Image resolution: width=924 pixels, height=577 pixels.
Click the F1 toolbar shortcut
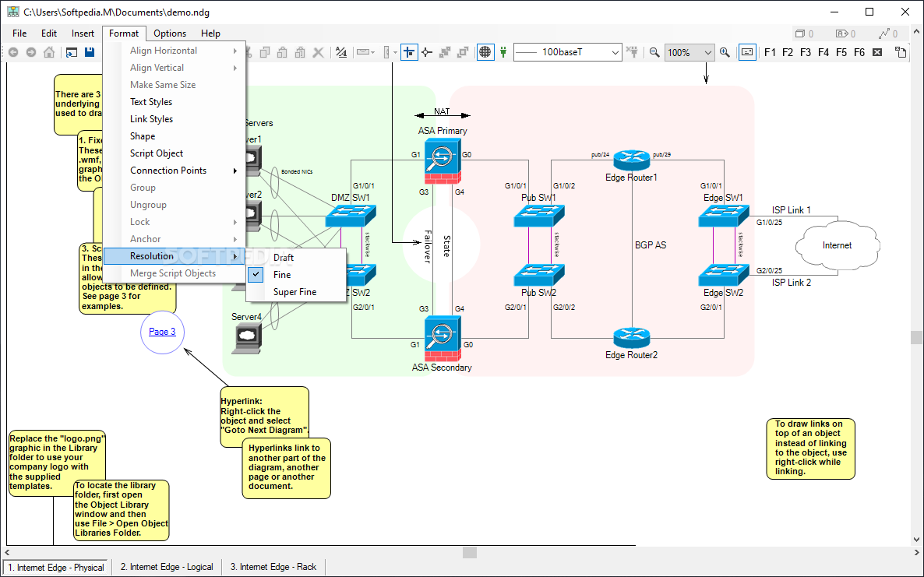coord(771,52)
